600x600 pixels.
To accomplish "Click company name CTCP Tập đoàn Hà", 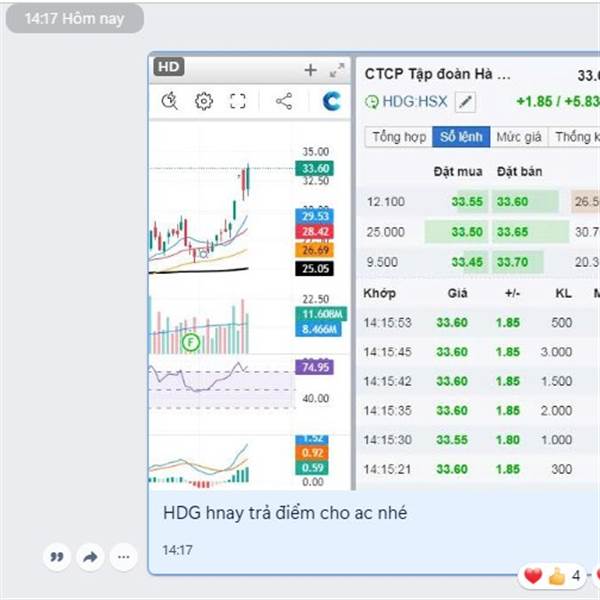I will coord(437,74).
